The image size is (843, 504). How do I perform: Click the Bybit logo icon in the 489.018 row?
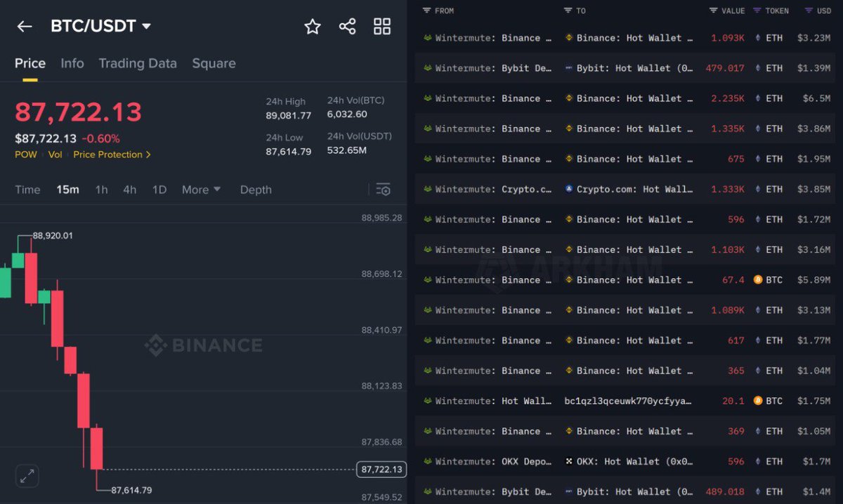(569, 491)
